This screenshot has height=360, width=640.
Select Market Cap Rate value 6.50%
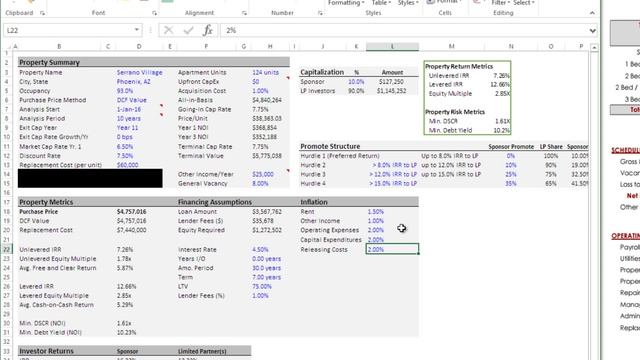click(125, 147)
